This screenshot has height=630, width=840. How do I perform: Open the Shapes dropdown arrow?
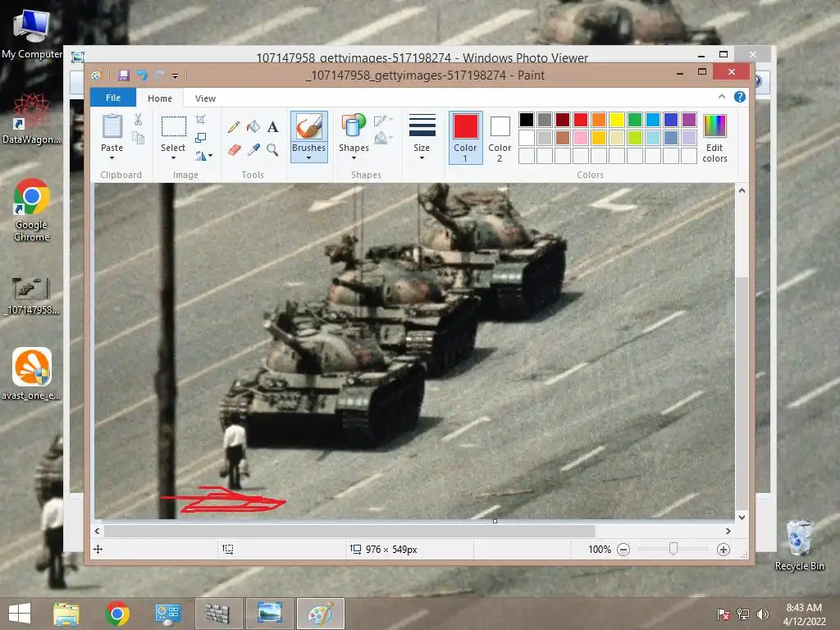click(354, 158)
